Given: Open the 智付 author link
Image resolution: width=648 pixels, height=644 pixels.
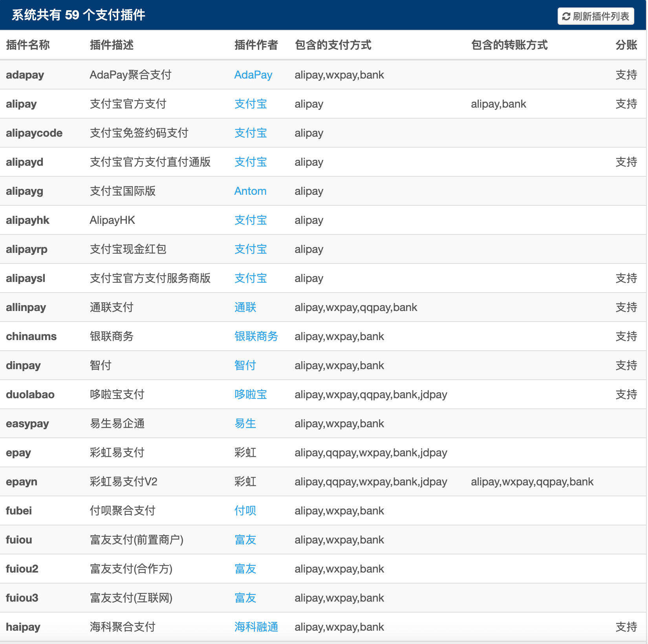Looking at the screenshot, I should click(x=245, y=366).
